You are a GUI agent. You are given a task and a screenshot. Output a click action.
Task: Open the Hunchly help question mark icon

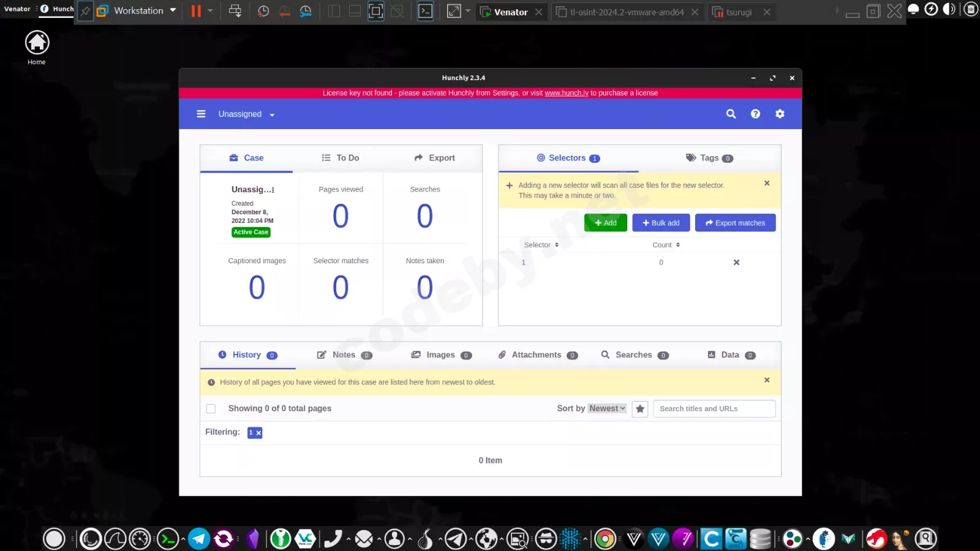coord(755,113)
